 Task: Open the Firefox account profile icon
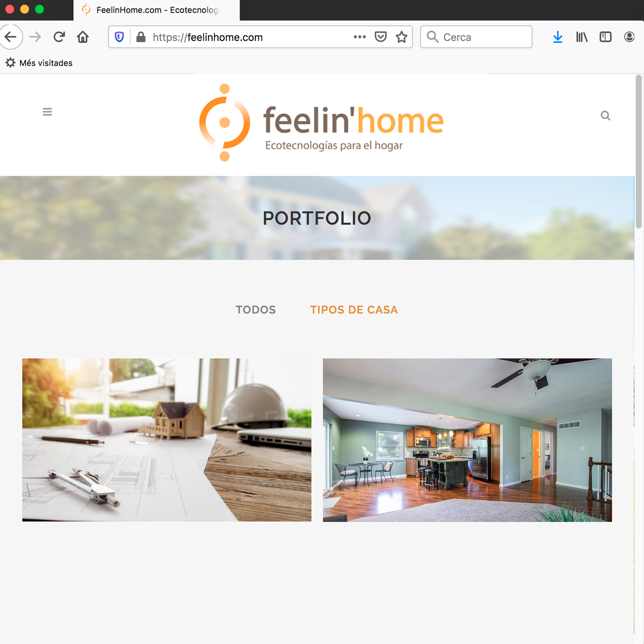(x=629, y=37)
